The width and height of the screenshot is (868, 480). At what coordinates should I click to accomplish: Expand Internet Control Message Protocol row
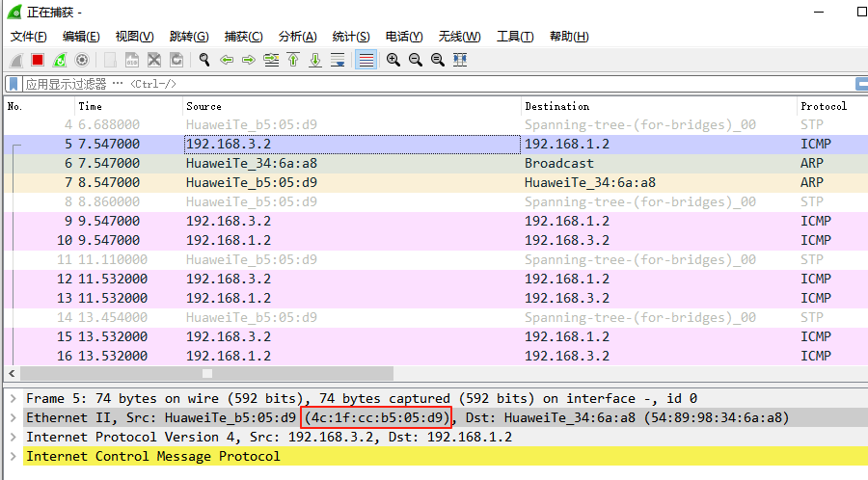coord(14,456)
